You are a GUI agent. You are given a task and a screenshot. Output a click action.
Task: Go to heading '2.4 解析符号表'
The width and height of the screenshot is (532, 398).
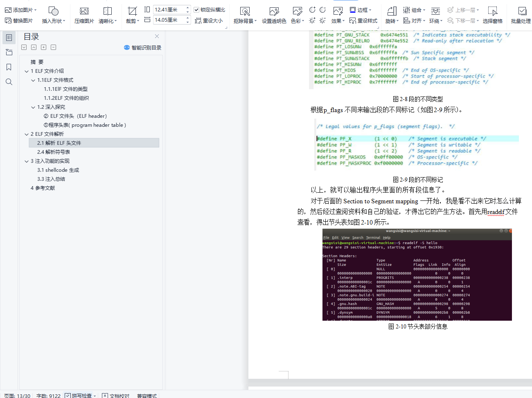click(54, 152)
